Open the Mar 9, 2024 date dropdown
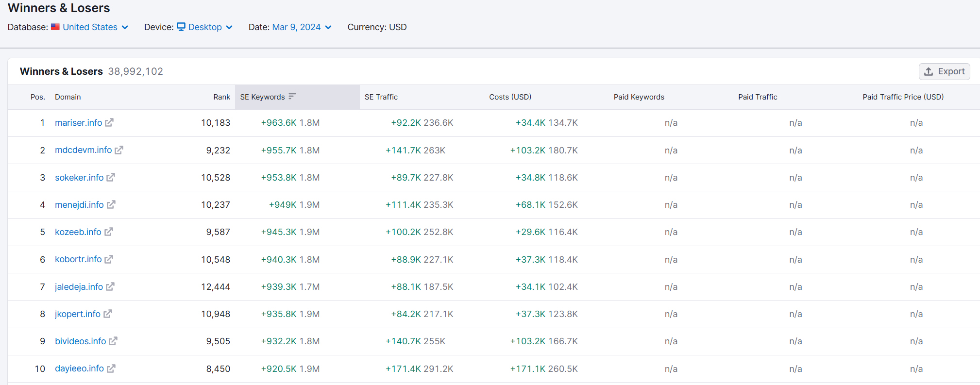 (x=302, y=27)
